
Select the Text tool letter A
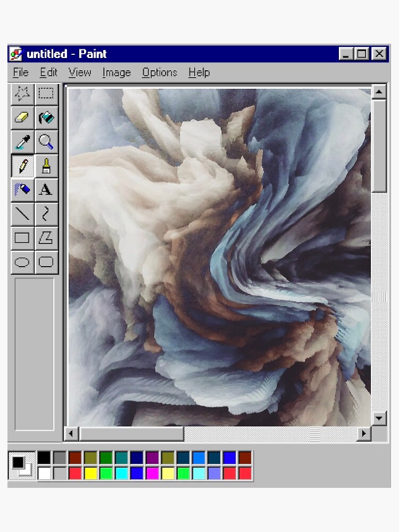pos(46,190)
